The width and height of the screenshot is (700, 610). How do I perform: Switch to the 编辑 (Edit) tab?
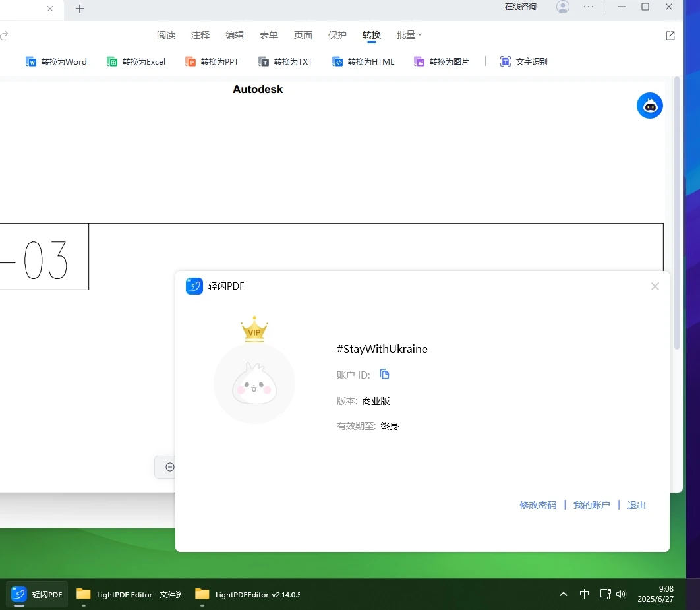point(235,35)
